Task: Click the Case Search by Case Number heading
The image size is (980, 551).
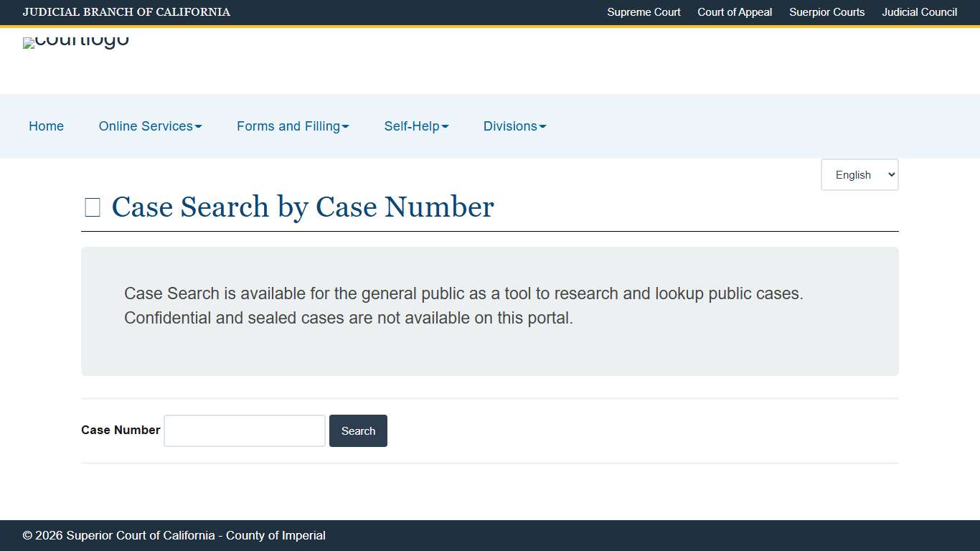Action: [302, 207]
